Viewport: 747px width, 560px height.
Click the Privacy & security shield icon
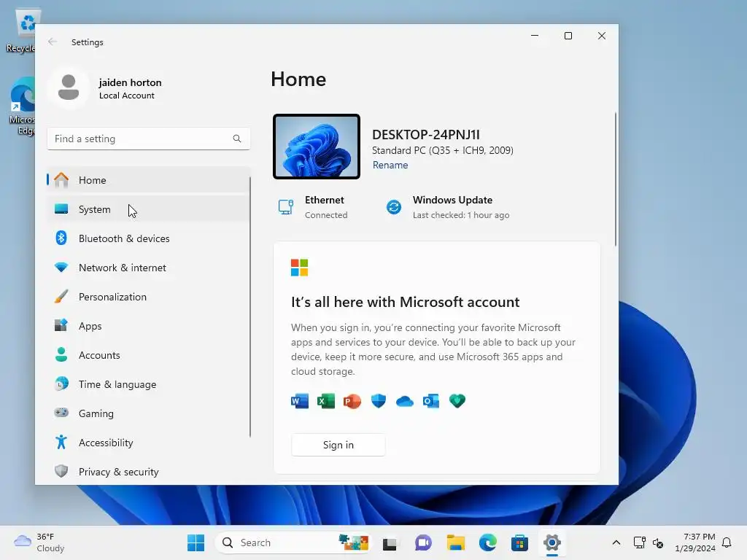61,471
